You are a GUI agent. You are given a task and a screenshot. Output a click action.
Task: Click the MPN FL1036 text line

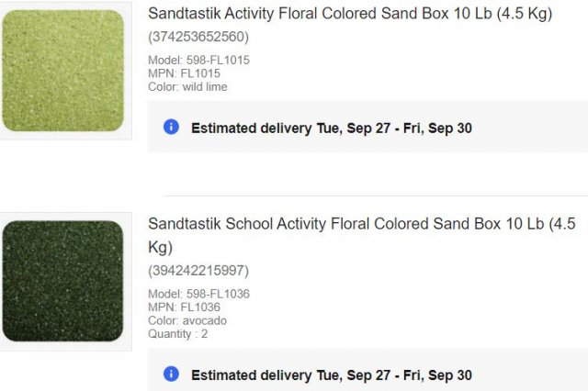tap(184, 307)
